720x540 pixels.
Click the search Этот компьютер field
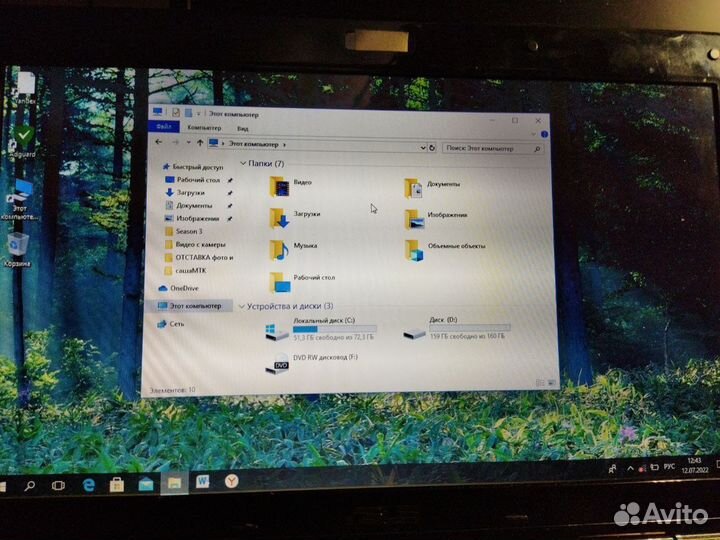(493, 148)
